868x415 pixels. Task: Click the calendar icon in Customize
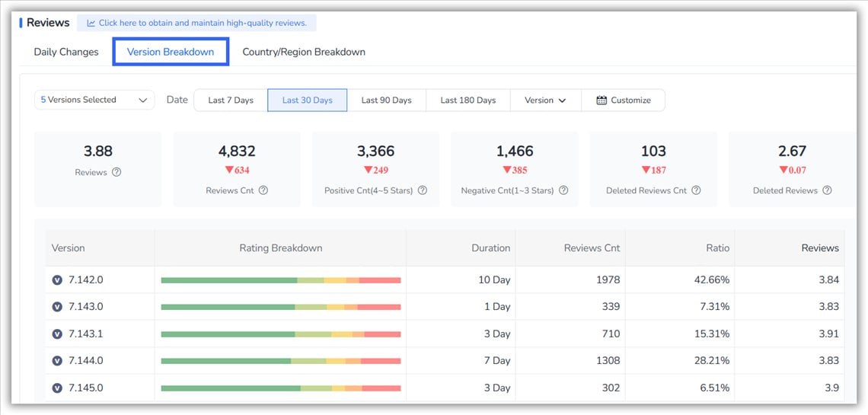pyautogui.click(x=602, y=101)
